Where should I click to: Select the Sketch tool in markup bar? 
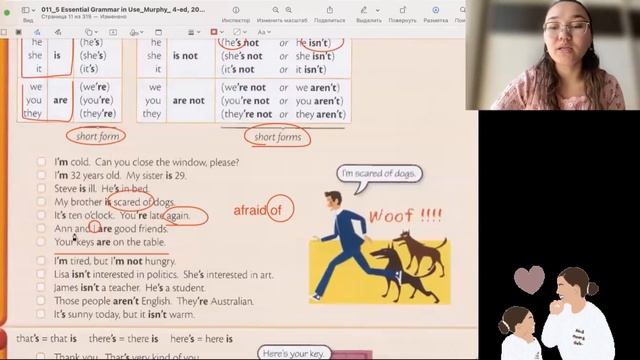point(37,32)
